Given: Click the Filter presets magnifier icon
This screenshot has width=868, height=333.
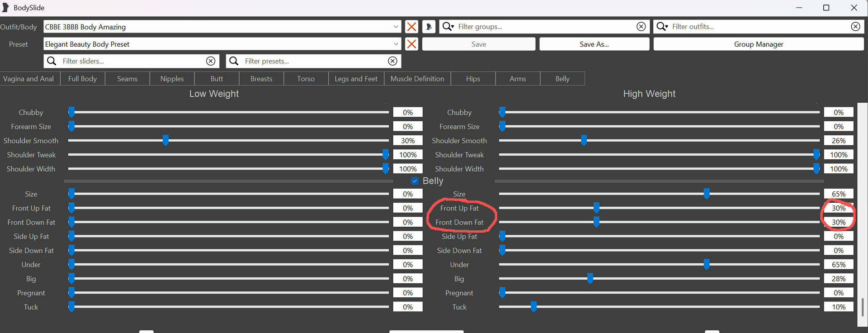Looking at the screenshot, I should tap(234, 61).
